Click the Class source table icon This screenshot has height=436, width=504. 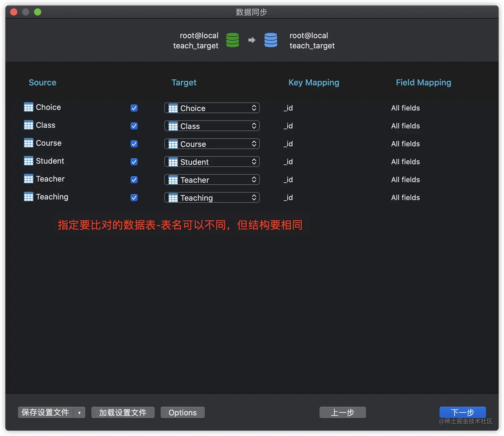tap(29, 125)
